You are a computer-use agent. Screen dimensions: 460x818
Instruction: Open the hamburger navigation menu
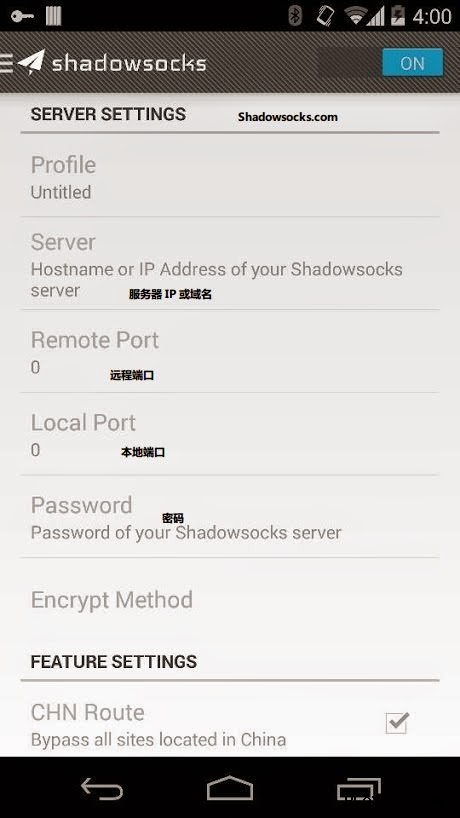[x=6, y=63]
